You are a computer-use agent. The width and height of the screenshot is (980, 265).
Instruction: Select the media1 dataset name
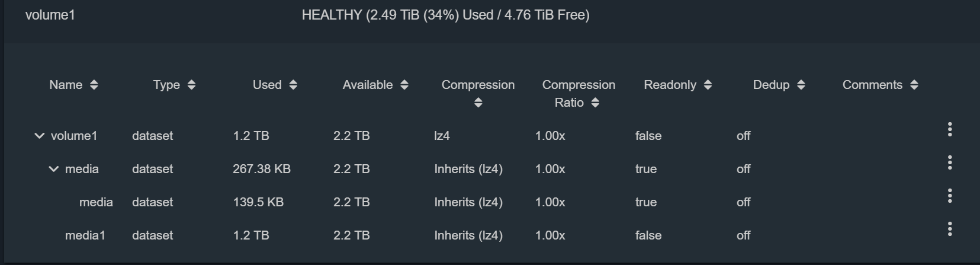85,235
